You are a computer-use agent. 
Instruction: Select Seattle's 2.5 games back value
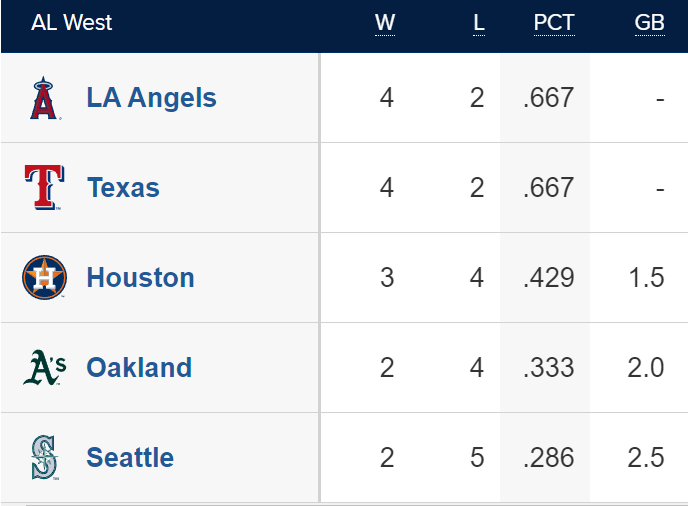[646, 458]
